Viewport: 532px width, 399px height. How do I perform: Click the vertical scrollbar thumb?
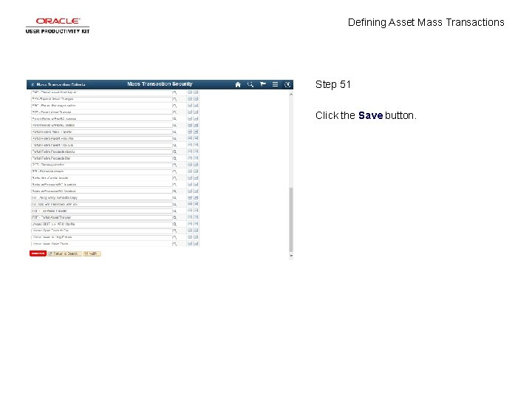[x=291, y=219]
